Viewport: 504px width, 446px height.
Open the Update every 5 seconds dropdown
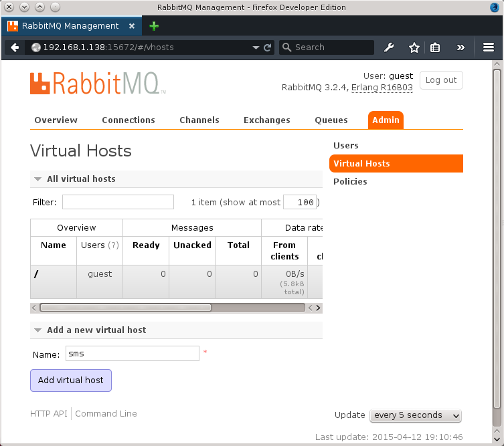point(415,415)
